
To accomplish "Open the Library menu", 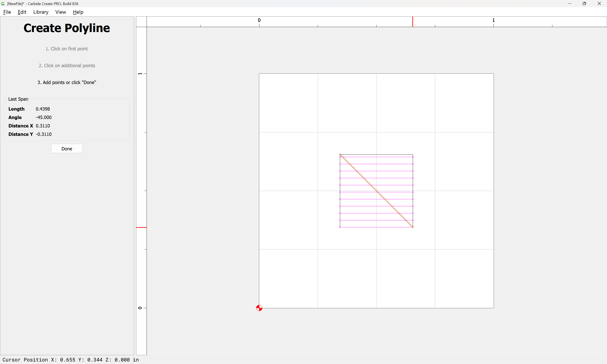I will click(x=41, y=12).
